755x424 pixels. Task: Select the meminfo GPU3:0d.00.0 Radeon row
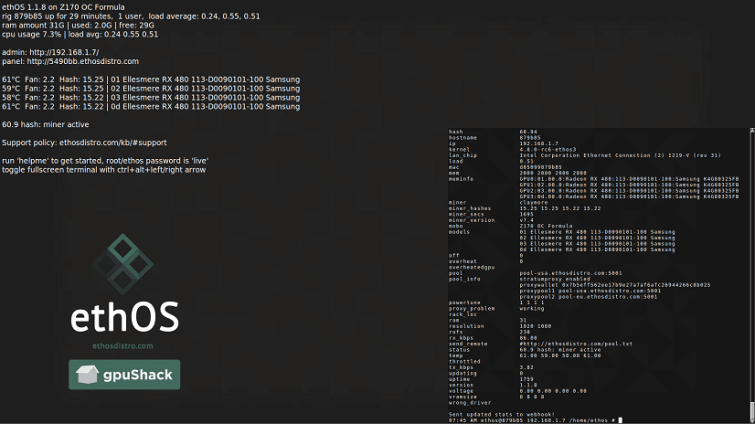(x=629, y=196)
